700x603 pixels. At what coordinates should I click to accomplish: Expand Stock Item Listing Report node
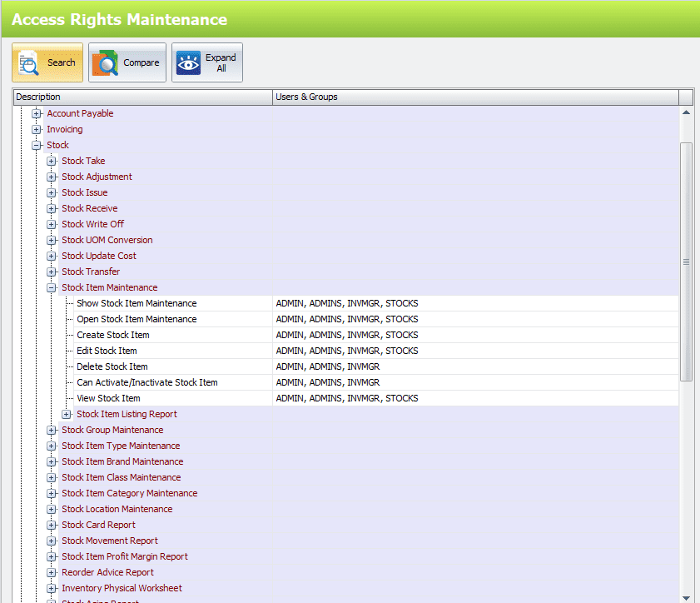pyautogui.click(x=67, y=414)
